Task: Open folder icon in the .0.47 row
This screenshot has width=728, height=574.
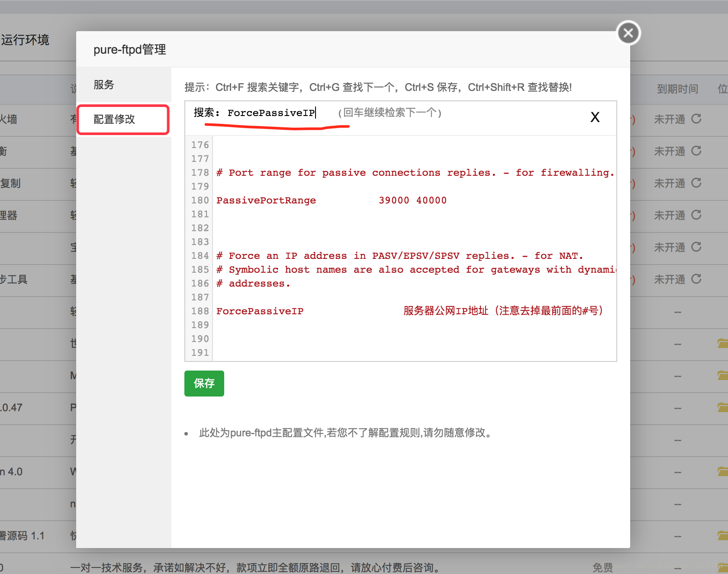Action: pos(722,407)
